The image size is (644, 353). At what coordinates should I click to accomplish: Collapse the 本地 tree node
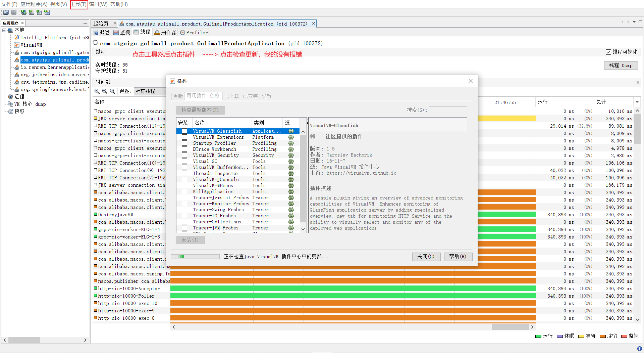pos(4,30)
